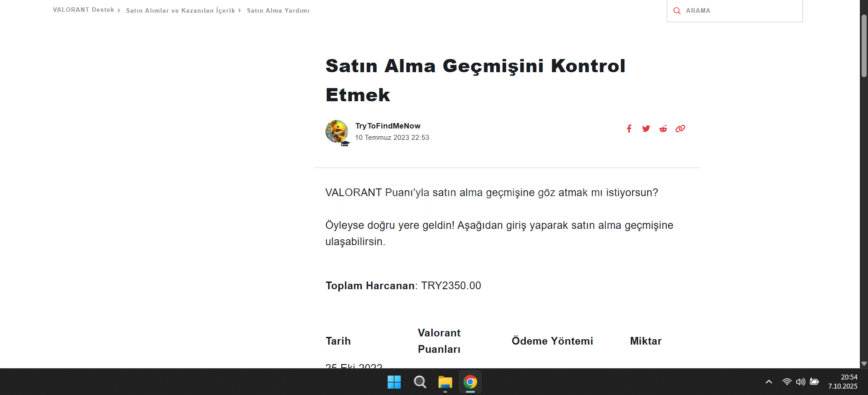Open the Windows Start menu
The width and height of the screenshot is (868, 395).
[394, 382]
